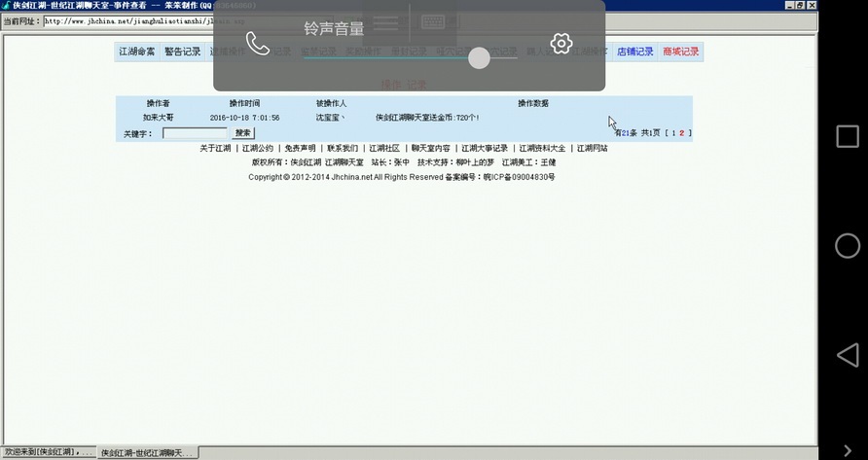Open the 江湖网站 footer link

click(593, 149)
